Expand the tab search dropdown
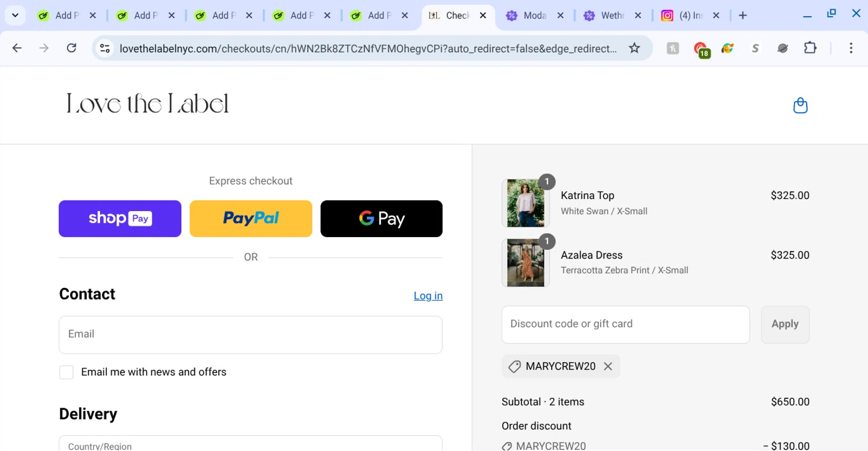 [x=15, y=16]
